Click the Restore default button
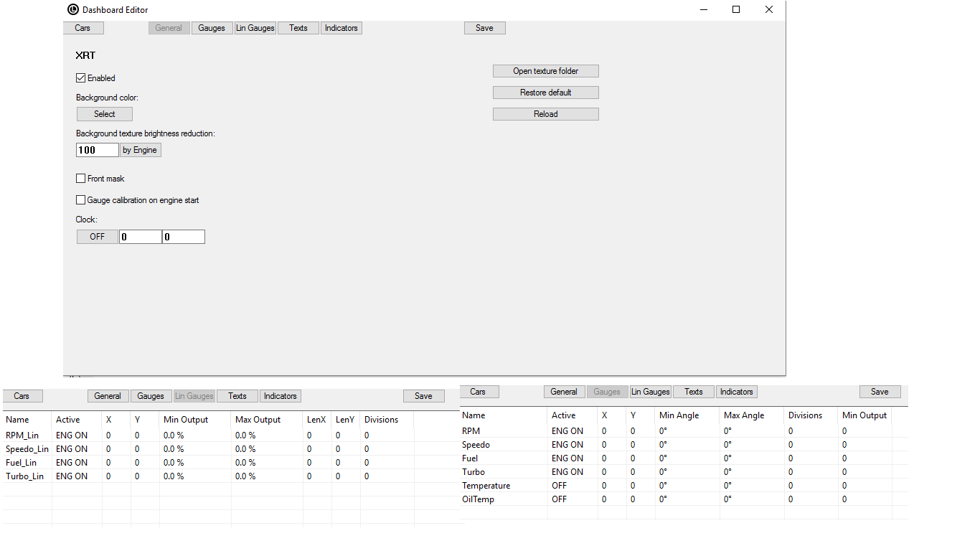 tap(546, 93)
